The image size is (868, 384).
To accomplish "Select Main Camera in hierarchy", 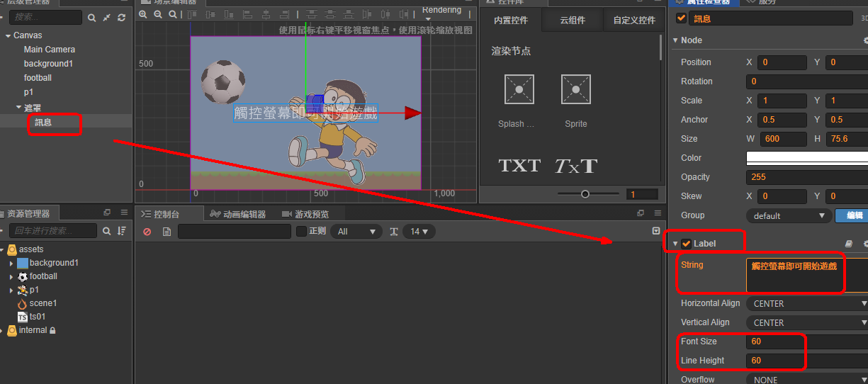I will coord(50,50).
